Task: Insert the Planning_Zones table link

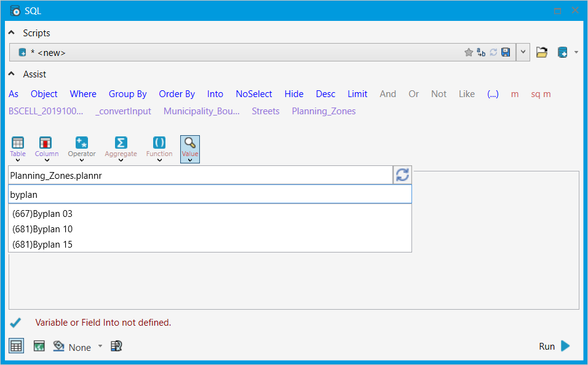Action: (324, 111)
